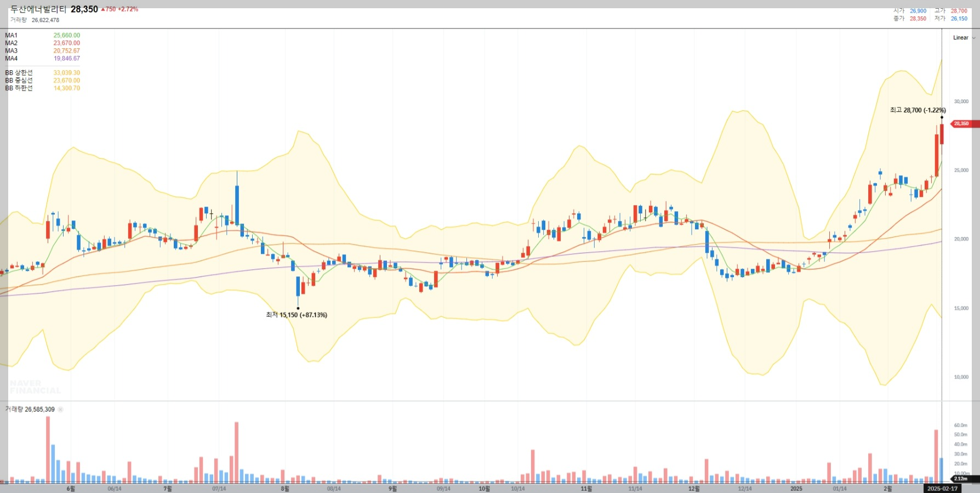
Task: Click the 거래량 26,585,309 panel label
Action: pyautogui.click(x=30, y=410)
